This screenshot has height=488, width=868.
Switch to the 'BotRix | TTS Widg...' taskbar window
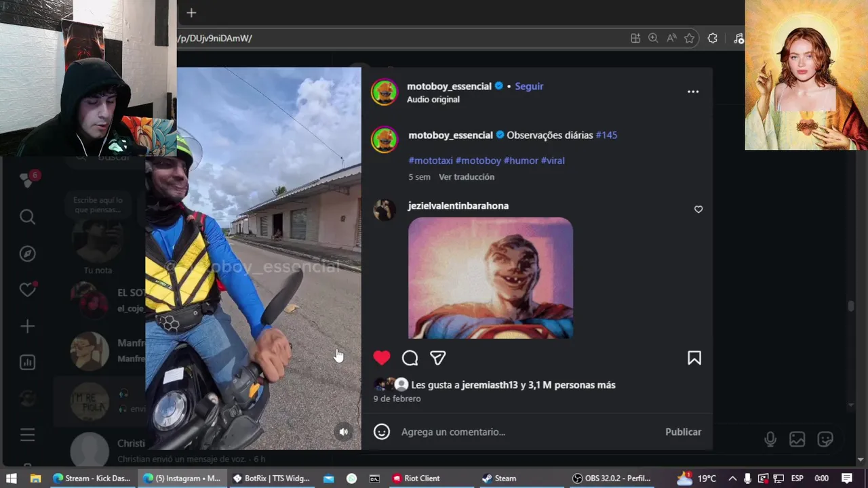click(x=271, y=478)
